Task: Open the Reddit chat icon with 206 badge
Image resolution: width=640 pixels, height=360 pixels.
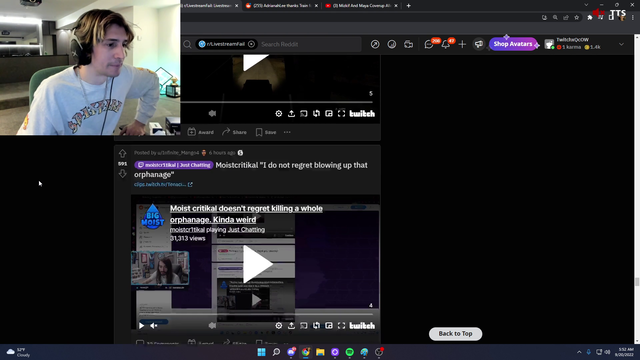Action: coord(429,44)
